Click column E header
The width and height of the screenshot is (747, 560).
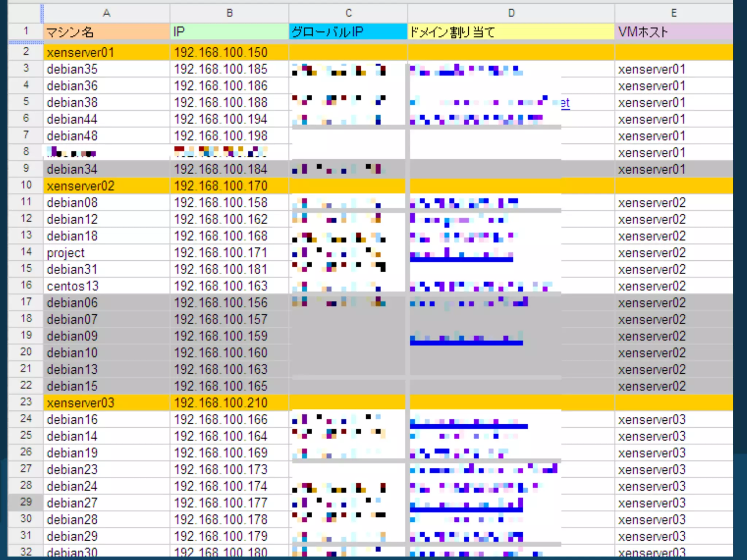tap(673, 13)
